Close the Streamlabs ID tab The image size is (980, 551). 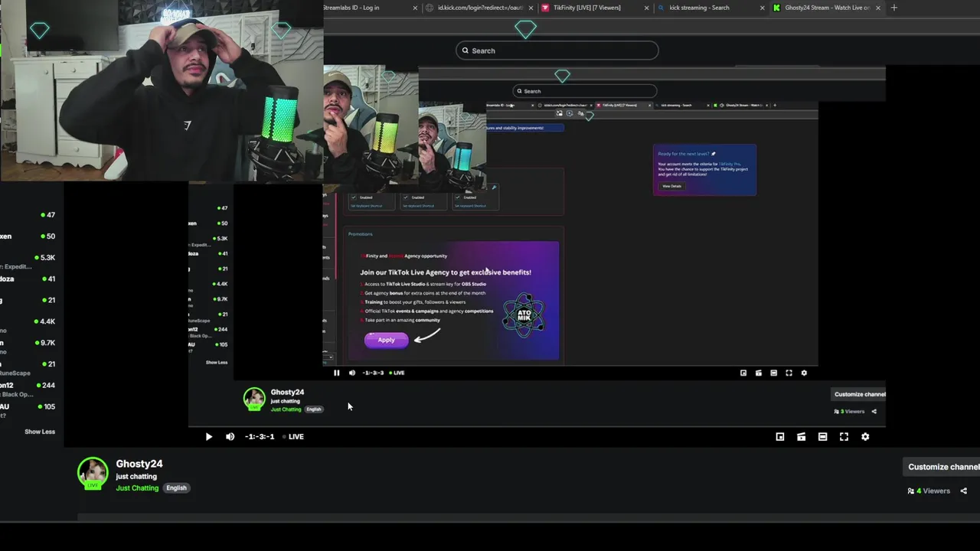(415, 8)
